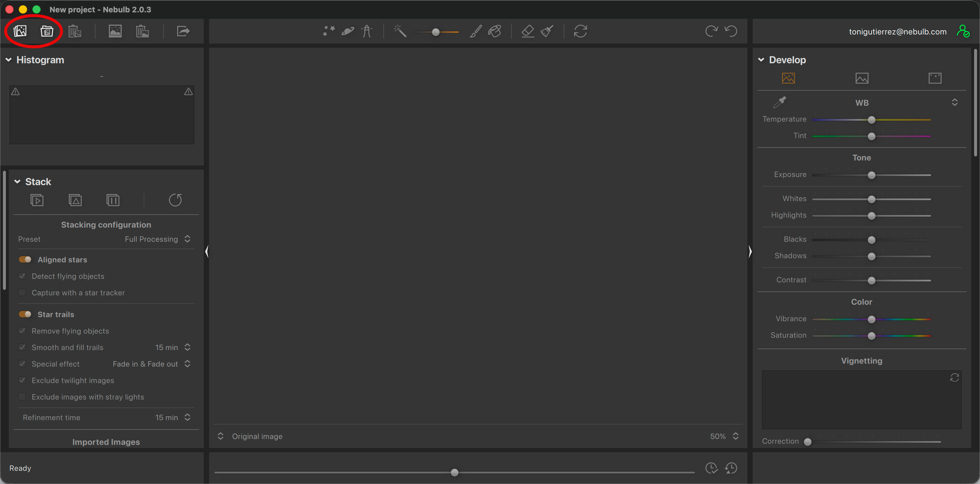Select the paintbrush tool in toolbar
The width and height of the screenshot is (980, 484).
coord(476,31)
